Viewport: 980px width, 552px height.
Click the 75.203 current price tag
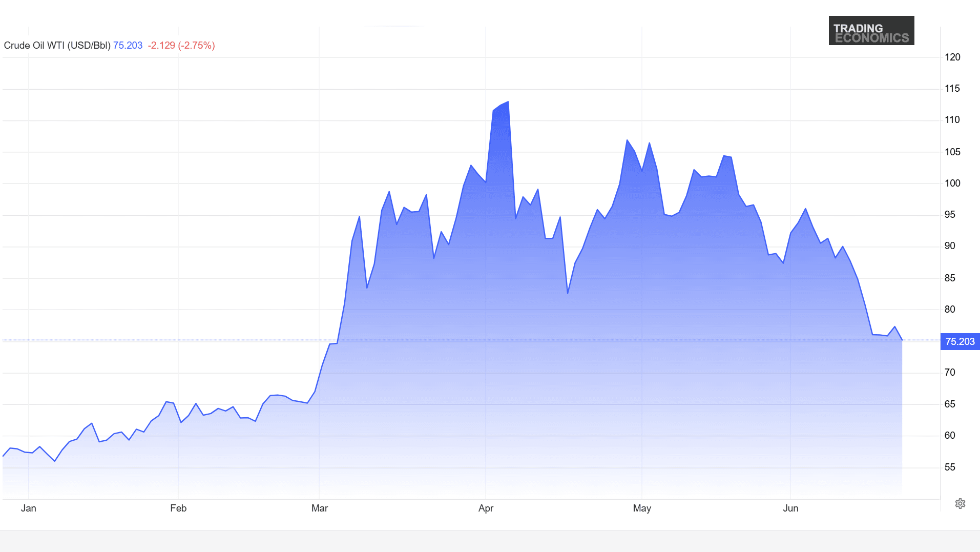[960, 341]
